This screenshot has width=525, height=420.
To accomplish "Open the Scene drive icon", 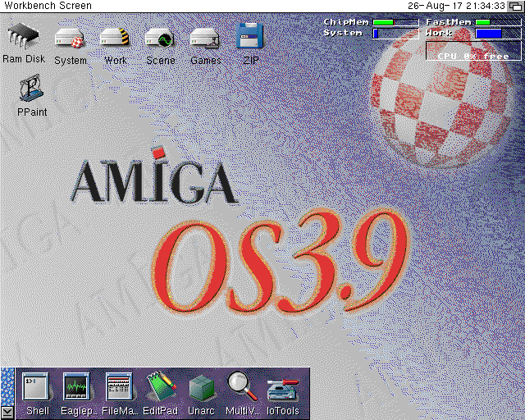I will point(161,38).
